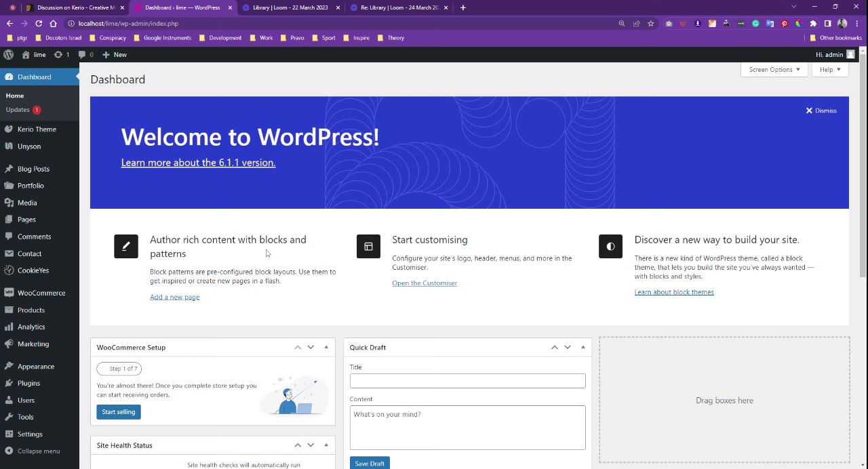Screen dimensions: 868x469
Task: Open WooCommerce menu
Action: [39, 293]
